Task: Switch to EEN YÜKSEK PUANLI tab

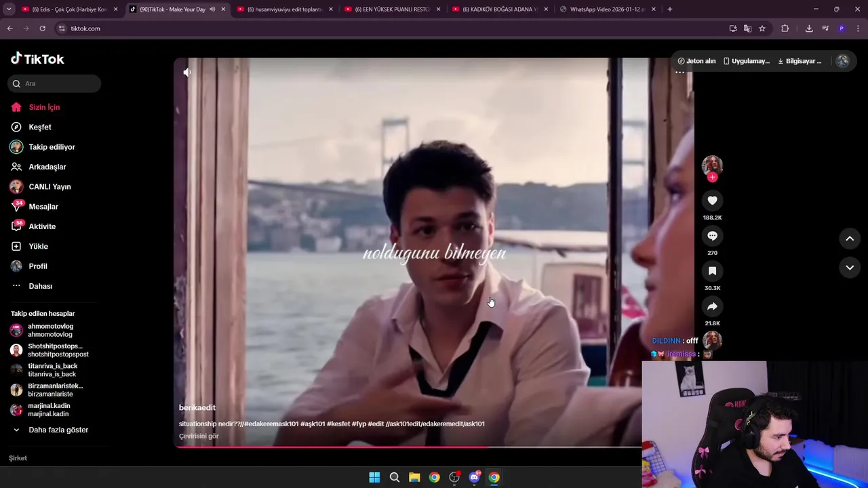Action: [393, 9]
